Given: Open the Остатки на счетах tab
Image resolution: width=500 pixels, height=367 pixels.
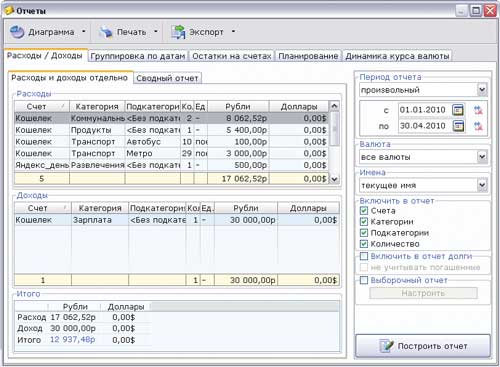Looking at the screenshot, I should click(232, 56).
